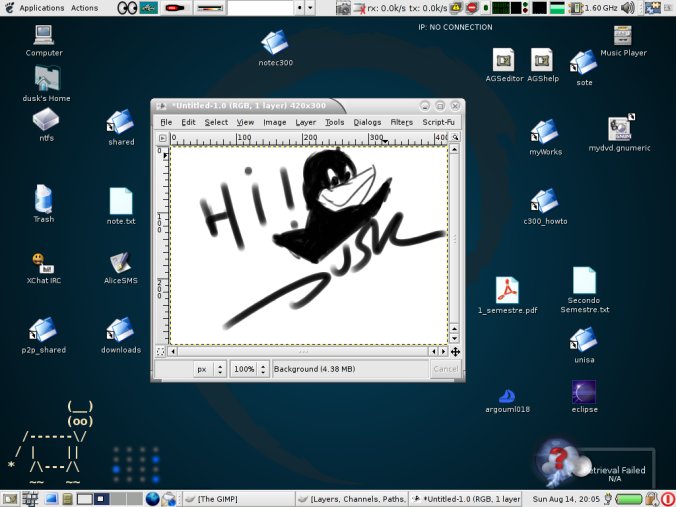The height and width of the screenshot is (507, 676).
Task: Click the zoom-on-resize magnifier icon in GIMP
Action: click(455, 137)
